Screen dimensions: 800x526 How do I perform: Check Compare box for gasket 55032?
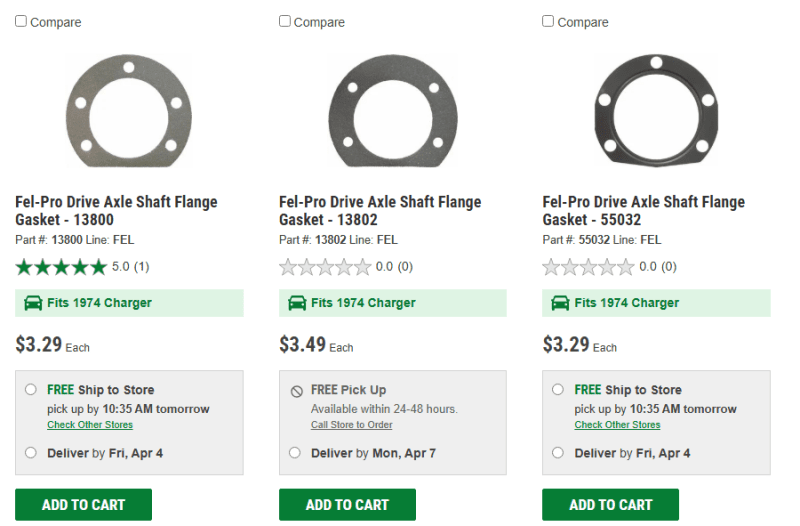coord(548,21)
